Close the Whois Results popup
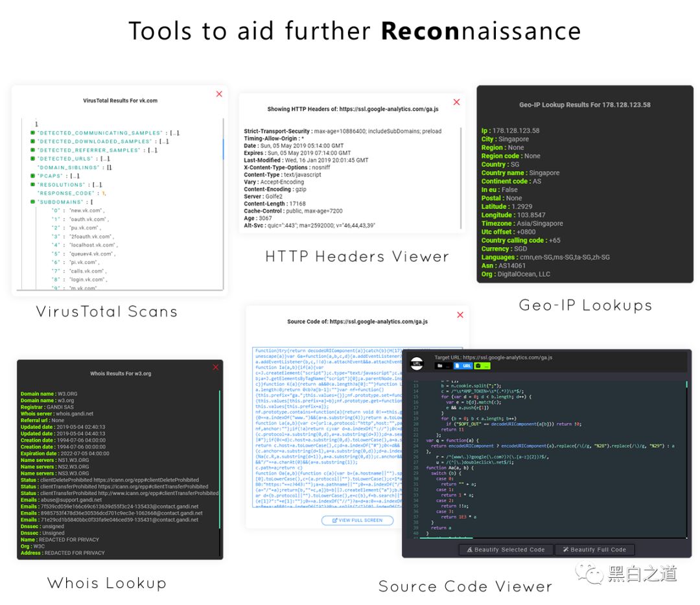 pyautogui.click(x=216, y=367)
